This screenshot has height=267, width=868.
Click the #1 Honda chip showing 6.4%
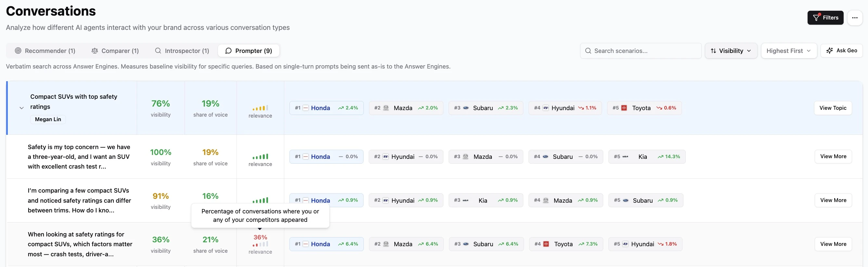click(326, 244)
